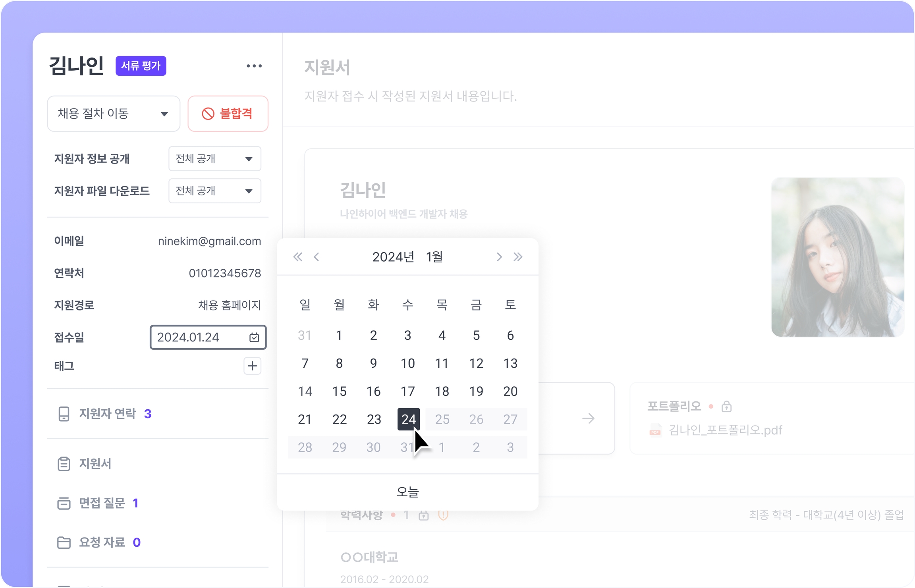Click the calendar icon in 접수일 field

254,337
